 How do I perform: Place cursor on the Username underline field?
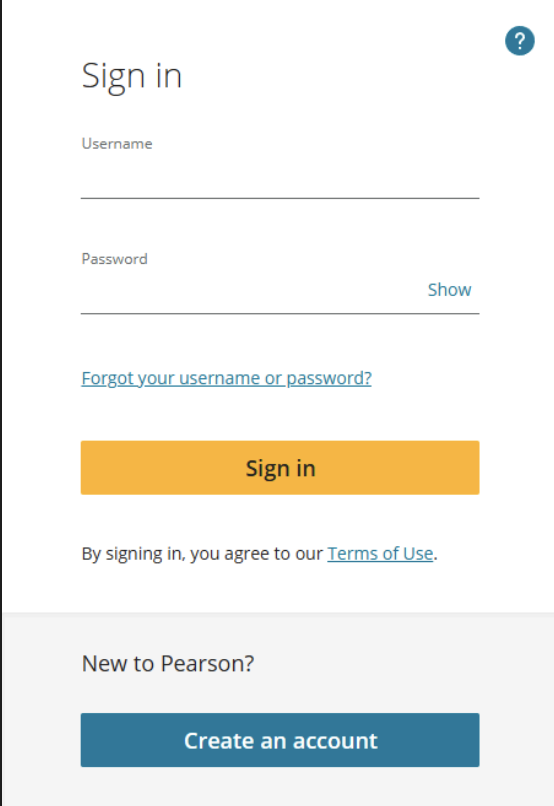[280, 179]
